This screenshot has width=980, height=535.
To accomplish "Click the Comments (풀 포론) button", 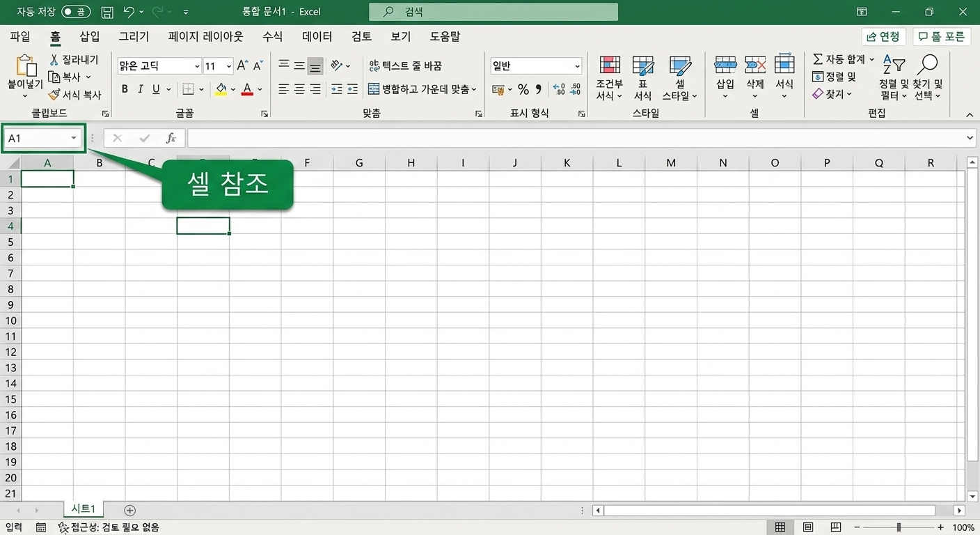I will click(942, 37).
